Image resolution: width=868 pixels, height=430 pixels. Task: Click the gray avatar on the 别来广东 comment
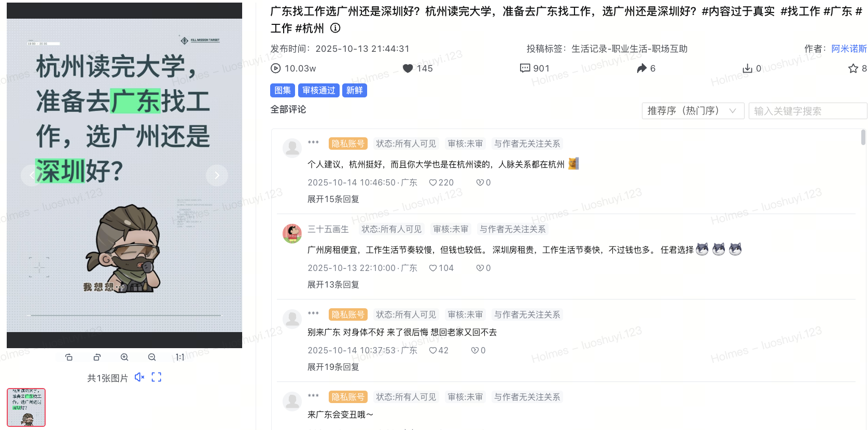pos(292,319)
